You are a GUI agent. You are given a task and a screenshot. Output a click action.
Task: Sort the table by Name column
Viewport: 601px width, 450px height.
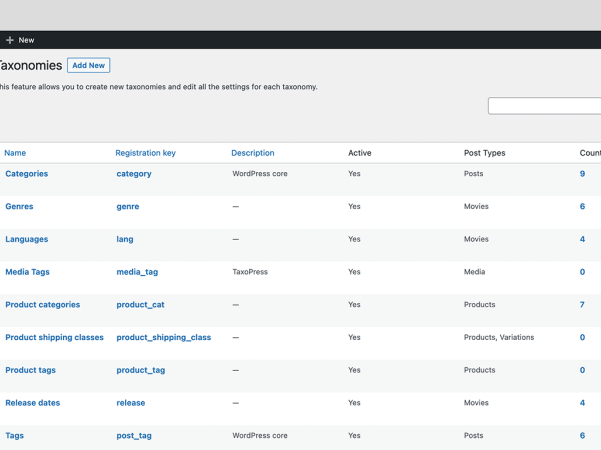click(15, 153)
